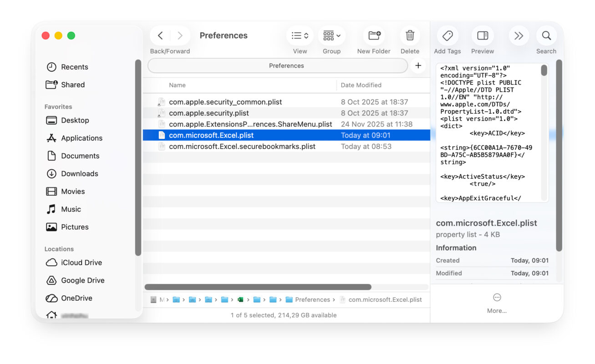Click the Created date value row
The width and height of the screenshot is (595, 364).
pos(492,261)
